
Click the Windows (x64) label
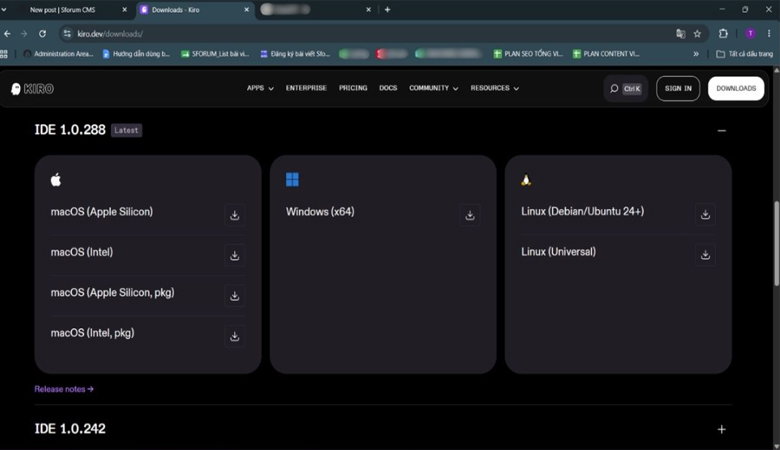click(x=320, y=212)
